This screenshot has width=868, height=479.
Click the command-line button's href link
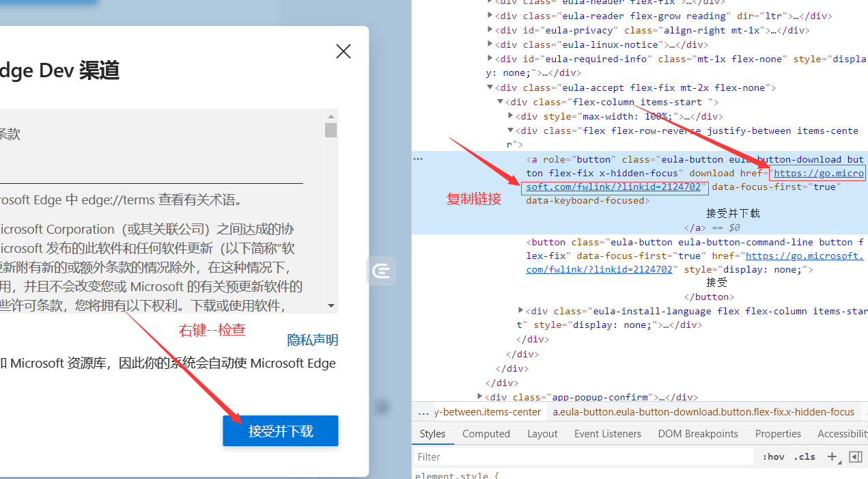pos(695,262)
